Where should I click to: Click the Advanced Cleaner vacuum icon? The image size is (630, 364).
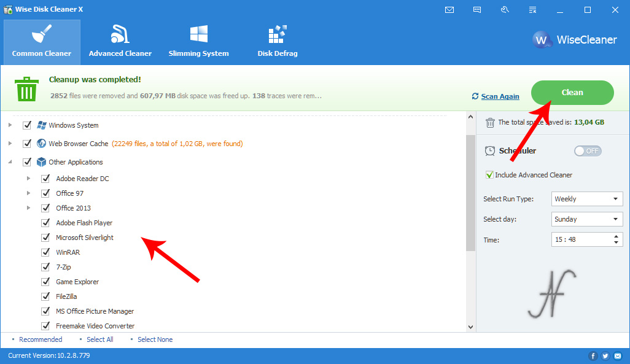120,34
